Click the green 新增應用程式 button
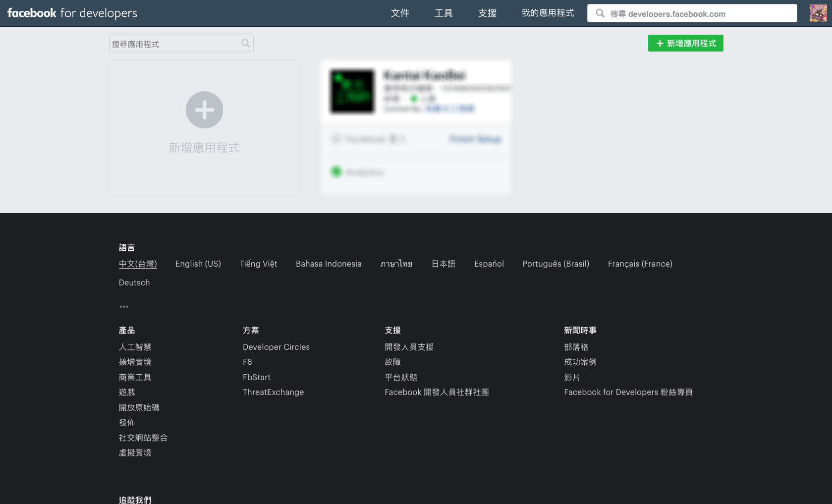 point(686,43)
